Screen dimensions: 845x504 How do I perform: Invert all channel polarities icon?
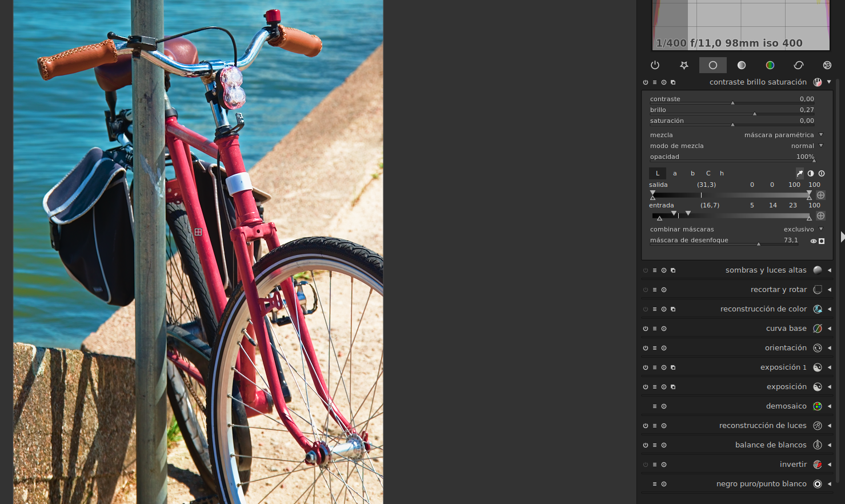[x=811, y=173]
